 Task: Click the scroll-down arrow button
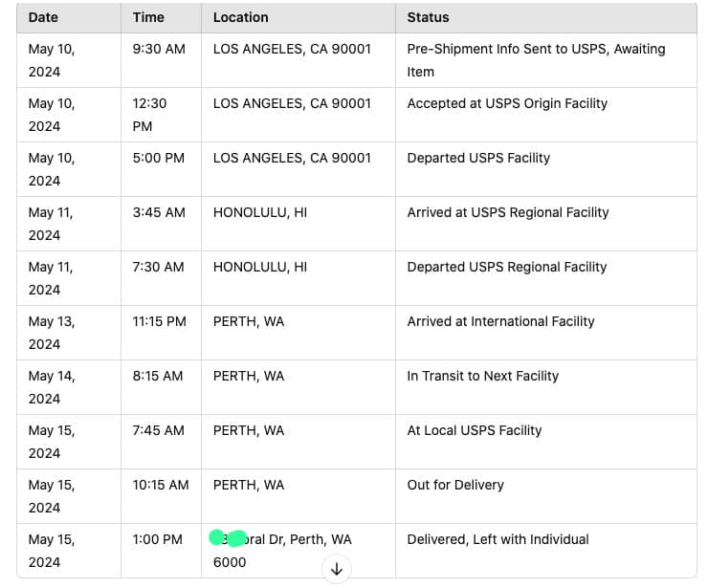(x=336, y=569)
